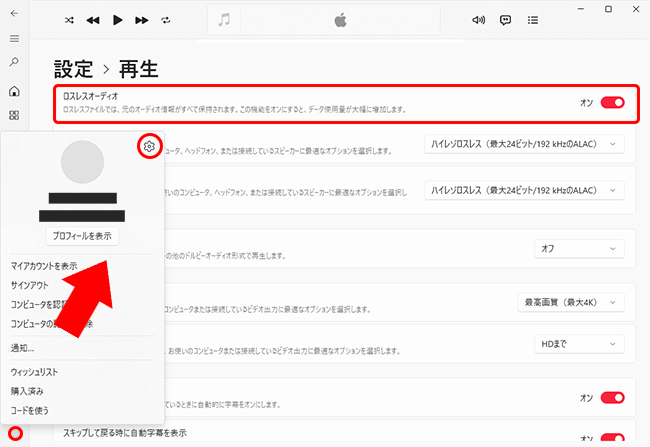The height and width of the screenshot is (447, 650).
Task: Turn off the ロスレスオーディオ toggle
Action: pyautogui.click(x=613, y=102)
